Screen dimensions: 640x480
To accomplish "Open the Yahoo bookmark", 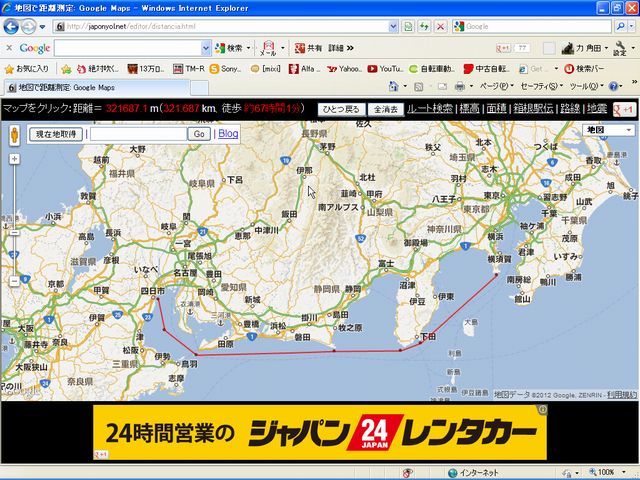I will 345,69.
